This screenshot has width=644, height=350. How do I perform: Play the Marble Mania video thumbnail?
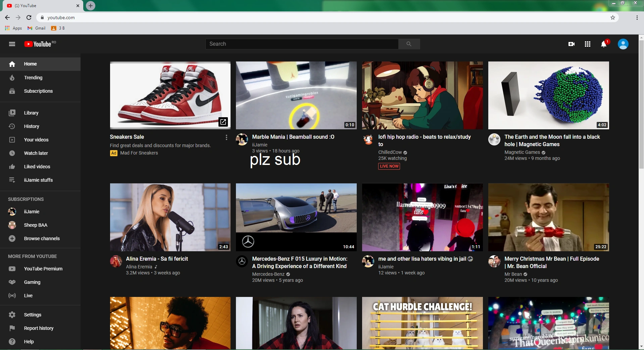pyautogui.click(x=296, y=95)
